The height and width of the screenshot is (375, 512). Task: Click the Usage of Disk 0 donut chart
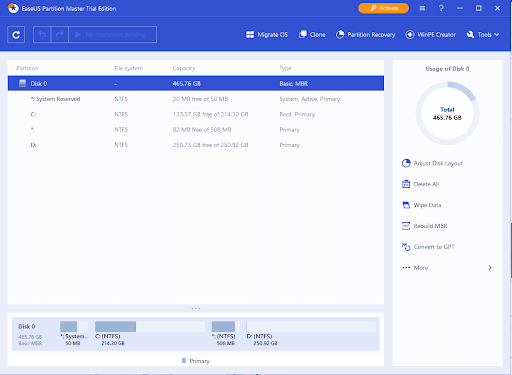click(447, 113)
